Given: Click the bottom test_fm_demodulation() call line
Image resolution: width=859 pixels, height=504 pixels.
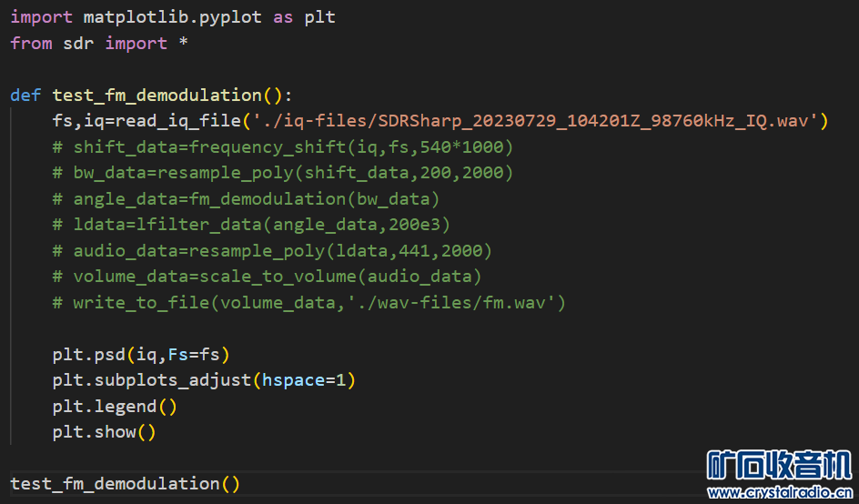Looking at the screenshot, I should (x=125, y=483).
